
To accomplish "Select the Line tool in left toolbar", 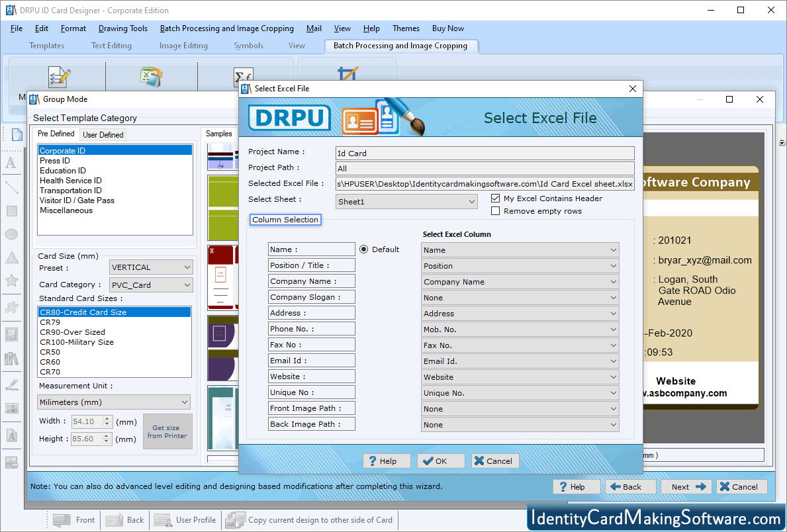I will pos(11,187).
